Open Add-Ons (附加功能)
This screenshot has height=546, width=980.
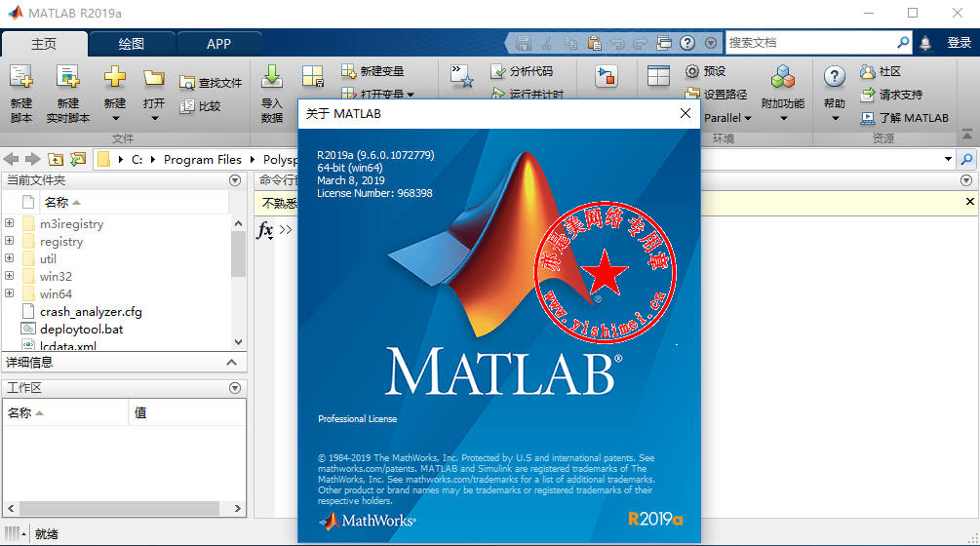pos(782,93)
